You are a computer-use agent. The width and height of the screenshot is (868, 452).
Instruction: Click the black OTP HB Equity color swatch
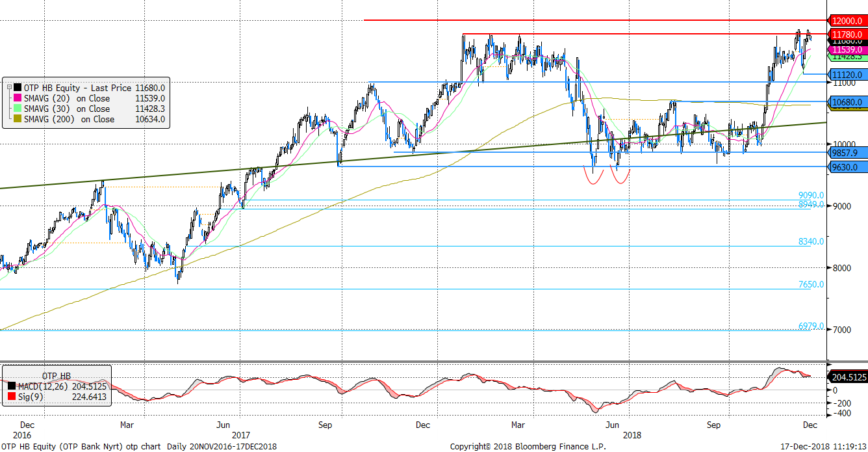[18, 88]
